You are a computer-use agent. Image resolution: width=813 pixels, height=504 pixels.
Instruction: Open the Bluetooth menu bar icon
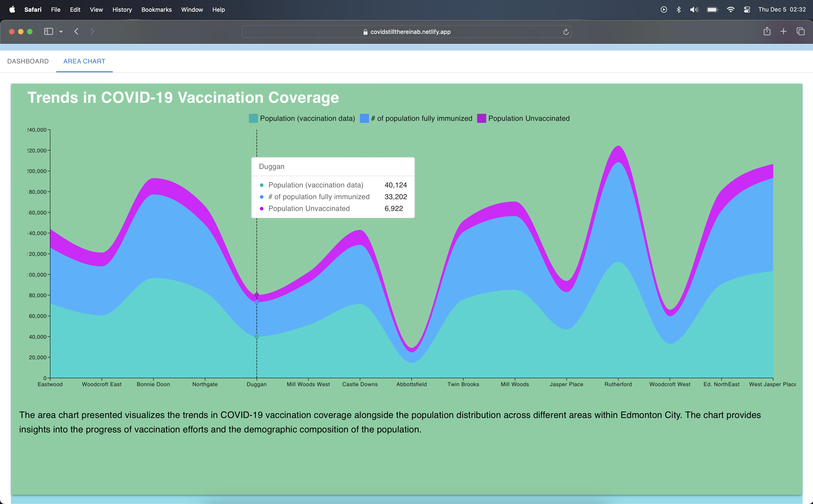pyautogui.click(x=678, y=10)
